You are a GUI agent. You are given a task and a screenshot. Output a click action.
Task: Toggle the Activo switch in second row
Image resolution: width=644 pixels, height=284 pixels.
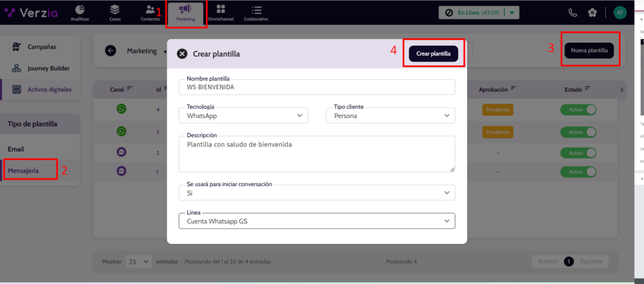click(578, 132)
